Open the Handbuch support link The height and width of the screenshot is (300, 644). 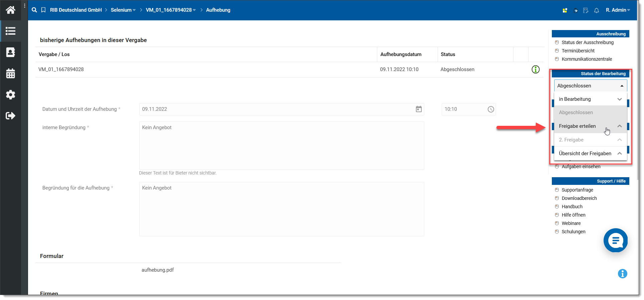point(572,207)
